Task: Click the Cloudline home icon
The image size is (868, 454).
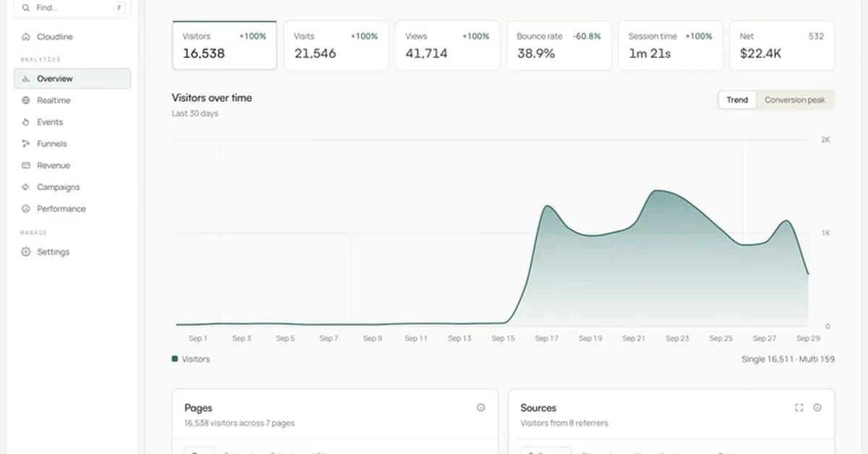Action: 26,37
